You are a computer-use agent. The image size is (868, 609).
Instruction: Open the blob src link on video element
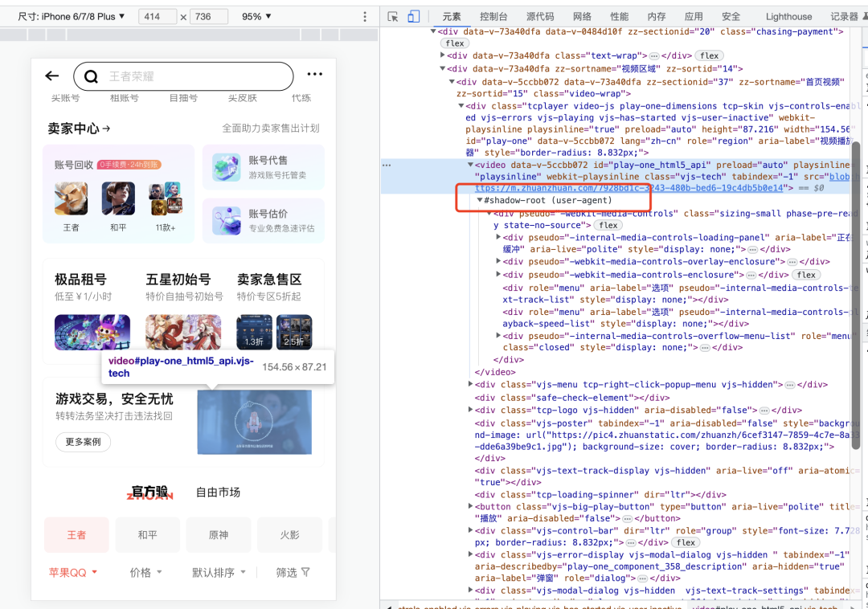[629, 188]
